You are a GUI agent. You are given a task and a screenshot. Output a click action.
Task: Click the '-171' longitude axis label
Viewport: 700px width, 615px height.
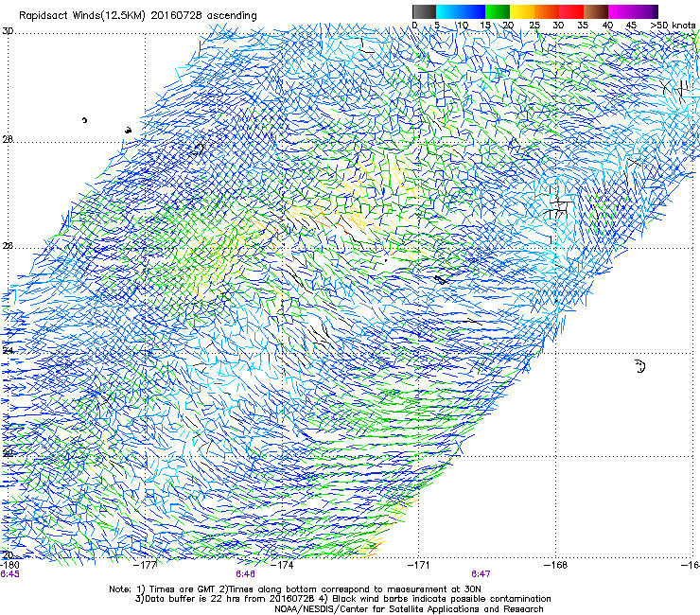[x=419, y=565]
